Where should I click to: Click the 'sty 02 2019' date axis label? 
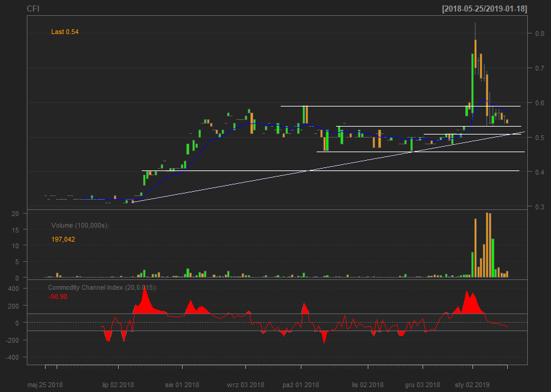click(x=472, y=385)
